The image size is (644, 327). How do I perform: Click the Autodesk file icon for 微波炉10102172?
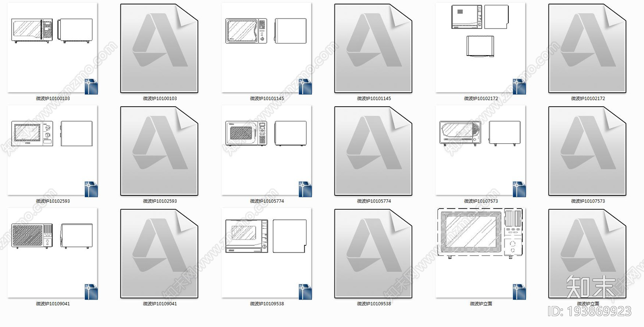(588, 48)
